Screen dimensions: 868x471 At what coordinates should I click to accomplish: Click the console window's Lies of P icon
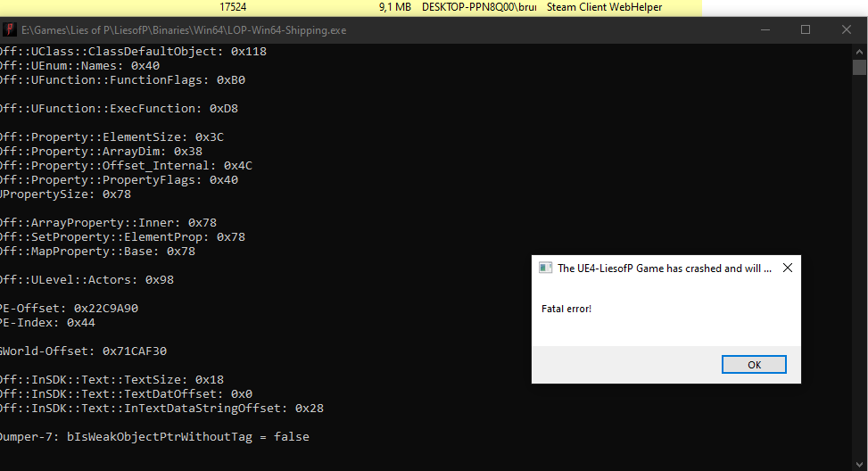(10, 30)
